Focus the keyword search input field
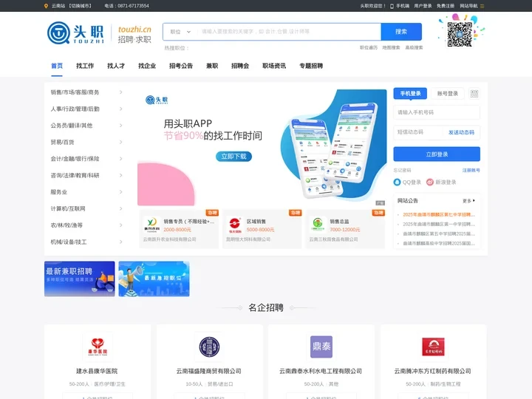This screenshot has width=532, height=399. (x=289, y=32)
